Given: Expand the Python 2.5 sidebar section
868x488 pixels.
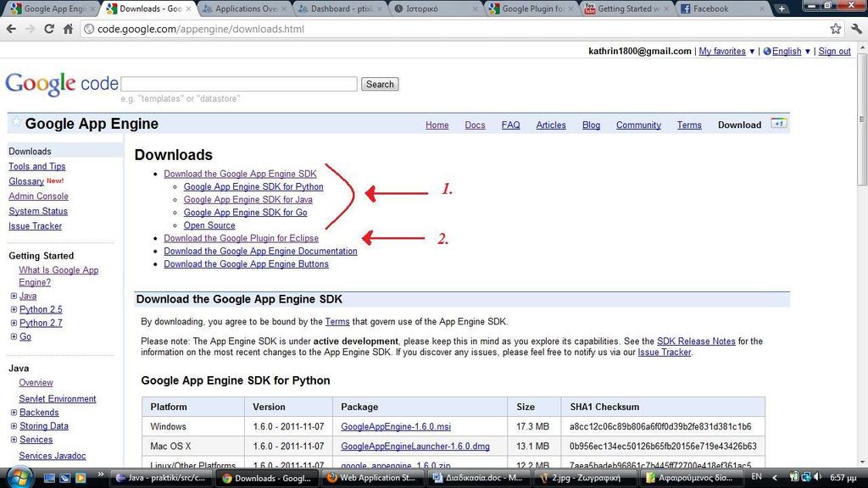Looking at the screenshot, I should point(14,309).
